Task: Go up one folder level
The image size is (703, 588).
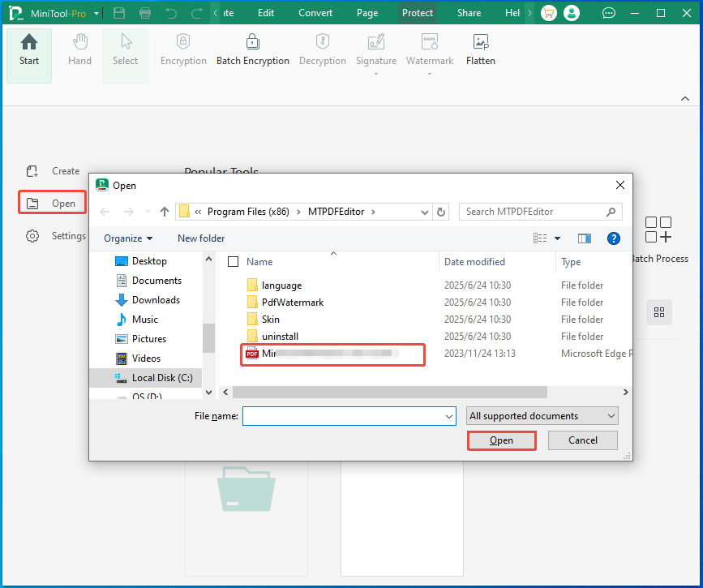Action: coord(165,212)
